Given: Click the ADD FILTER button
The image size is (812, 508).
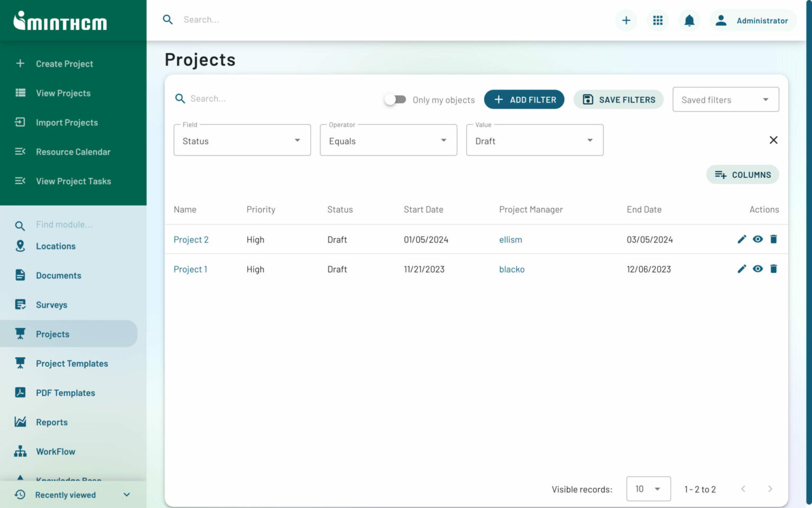Looking at the screenshot, I should point(524,99).
